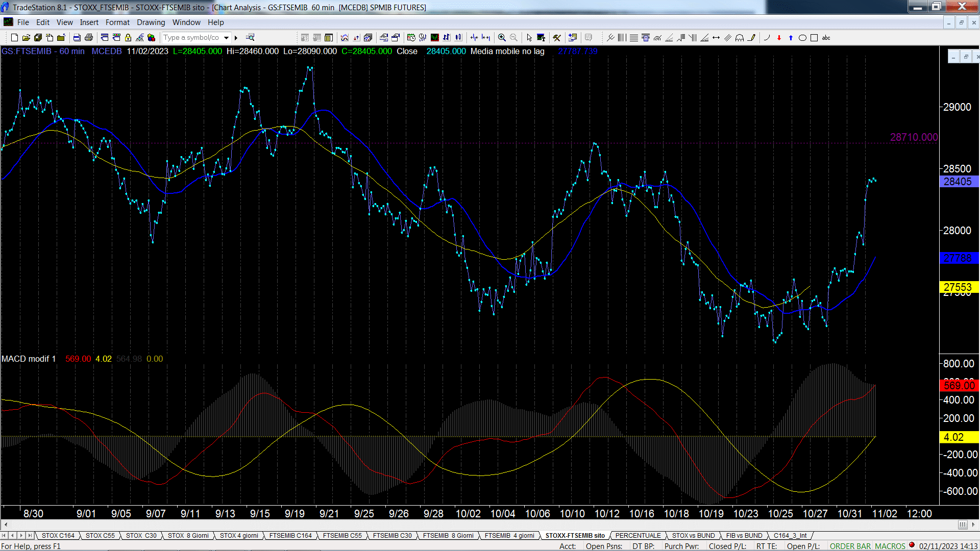Switch to the FTSEMIB C164 tab
Screen dimensions: 980x551
(290, 536)
